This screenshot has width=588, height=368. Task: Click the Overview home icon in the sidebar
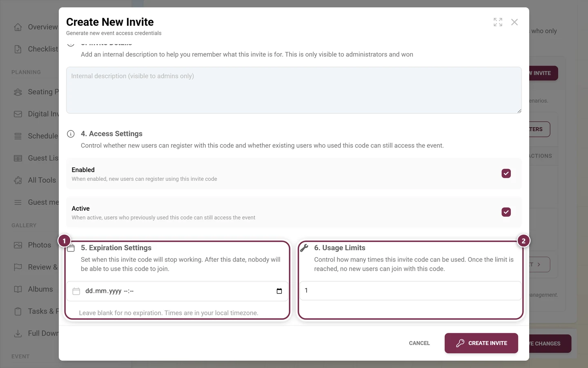tap(18, 27)
